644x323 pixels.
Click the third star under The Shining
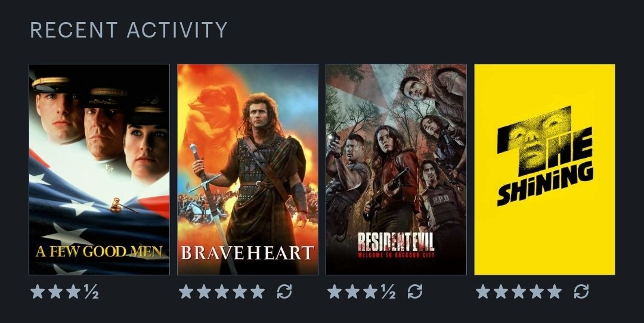[x=519, y=292]
